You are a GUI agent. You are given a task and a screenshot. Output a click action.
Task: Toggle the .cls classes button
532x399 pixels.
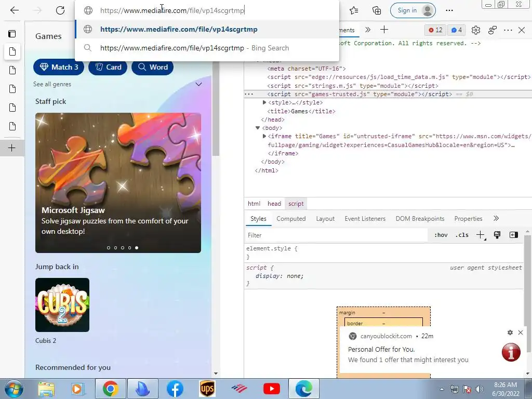click(462, 235)
